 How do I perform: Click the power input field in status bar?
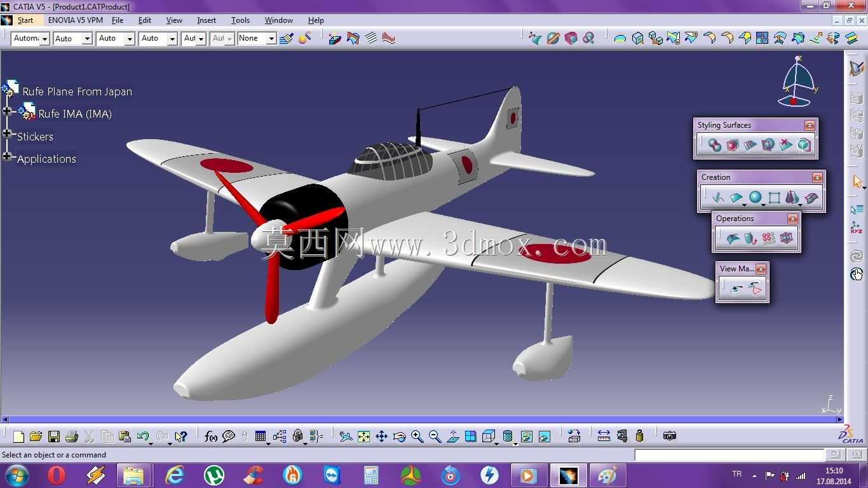[x=729, y=455]
